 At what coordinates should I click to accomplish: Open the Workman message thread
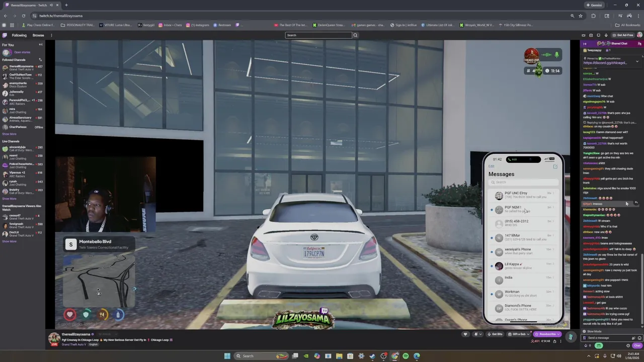(x=523, y=294)
